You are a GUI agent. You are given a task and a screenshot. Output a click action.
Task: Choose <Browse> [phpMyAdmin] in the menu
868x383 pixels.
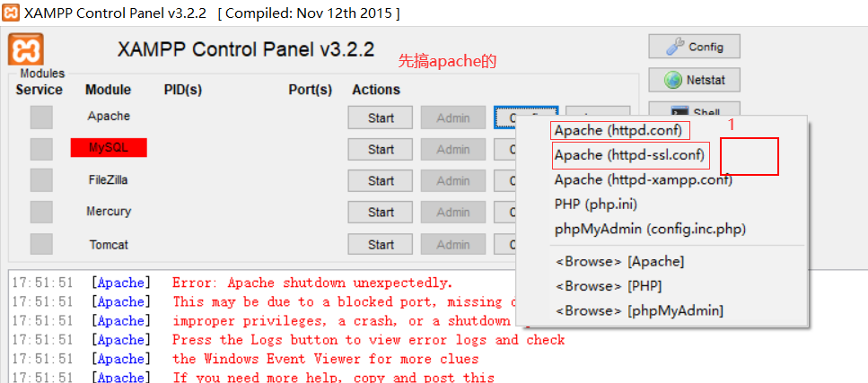pyautogui.click(x=639, y=311)
